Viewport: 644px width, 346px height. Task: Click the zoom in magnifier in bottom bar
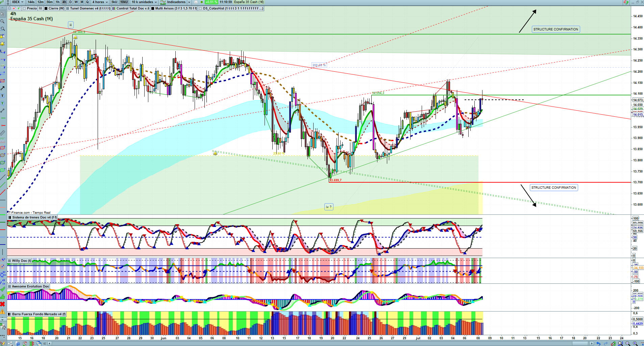tap(635, 344)
